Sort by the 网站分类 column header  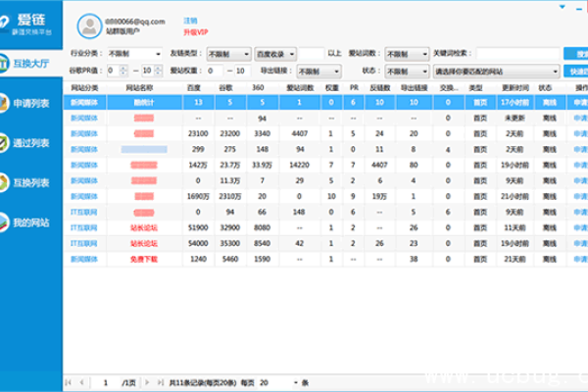84,88
